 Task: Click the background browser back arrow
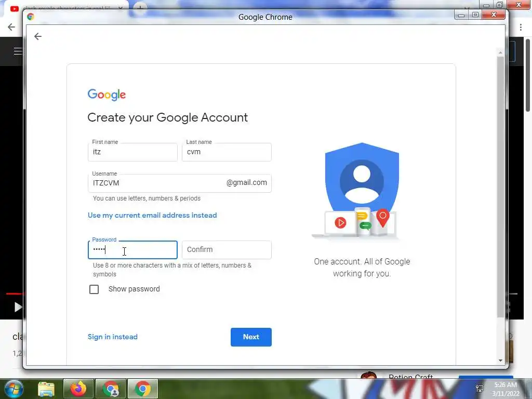pyautogui.click(x=11, y=27)
